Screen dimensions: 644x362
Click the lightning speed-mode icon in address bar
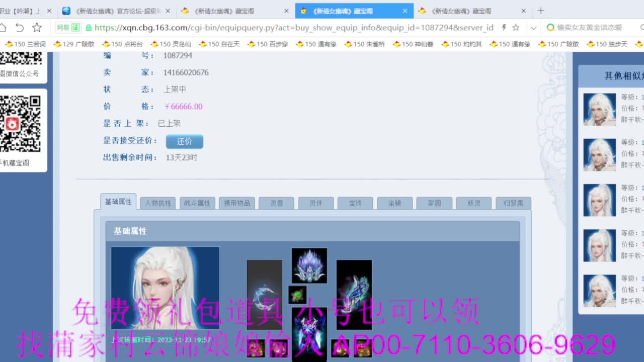click(504, 28)
